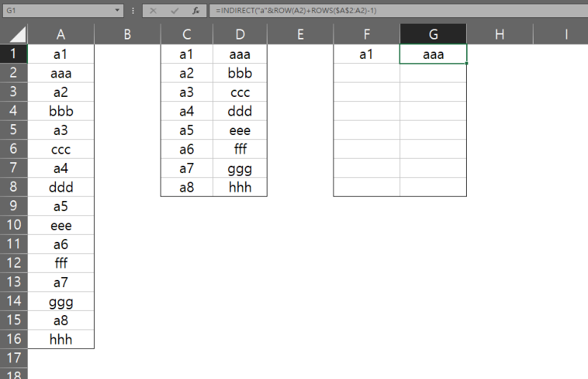The image size is (588, 379).
Task: Click cell A1 containing a1
Action: 61,54
